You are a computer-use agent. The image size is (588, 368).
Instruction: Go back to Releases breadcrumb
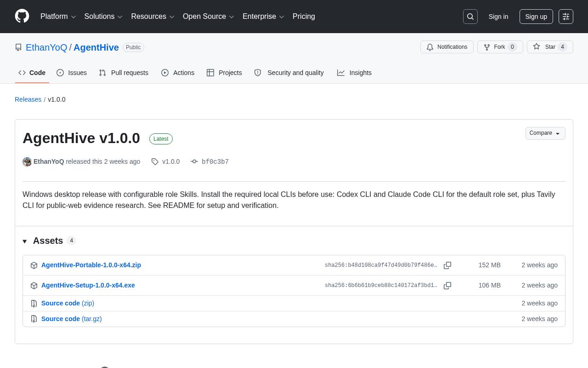pyautogui.click(x=28, y=99)
